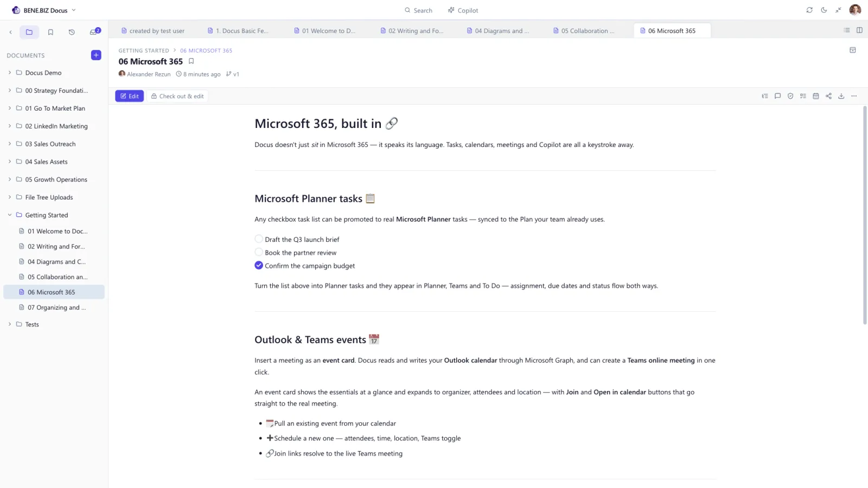Click the author name Alexander Rezun

tap(149, 74)
